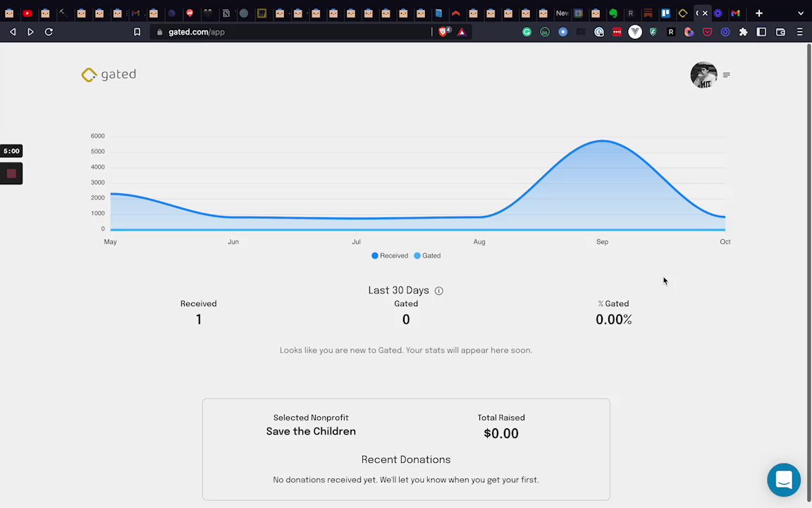Click the 0.00% gated percentage value
The height and width of the screenshot is (508, 812).
614,320
